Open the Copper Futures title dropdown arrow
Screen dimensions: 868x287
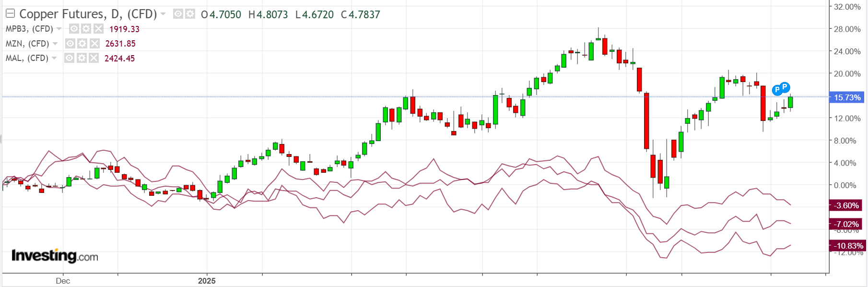tap(163, 14)
